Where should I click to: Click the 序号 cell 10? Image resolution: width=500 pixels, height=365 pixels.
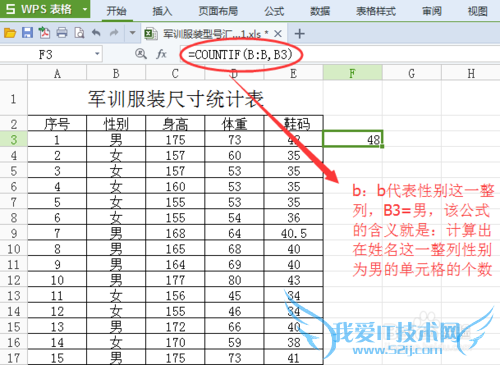click(x=57, y=280)
